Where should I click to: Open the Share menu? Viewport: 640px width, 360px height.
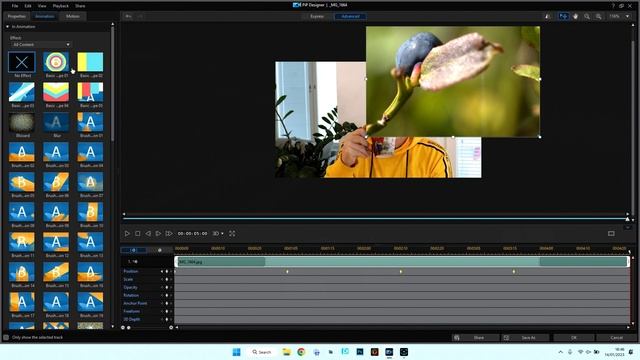pyautogui.click(x=80, y=6)
